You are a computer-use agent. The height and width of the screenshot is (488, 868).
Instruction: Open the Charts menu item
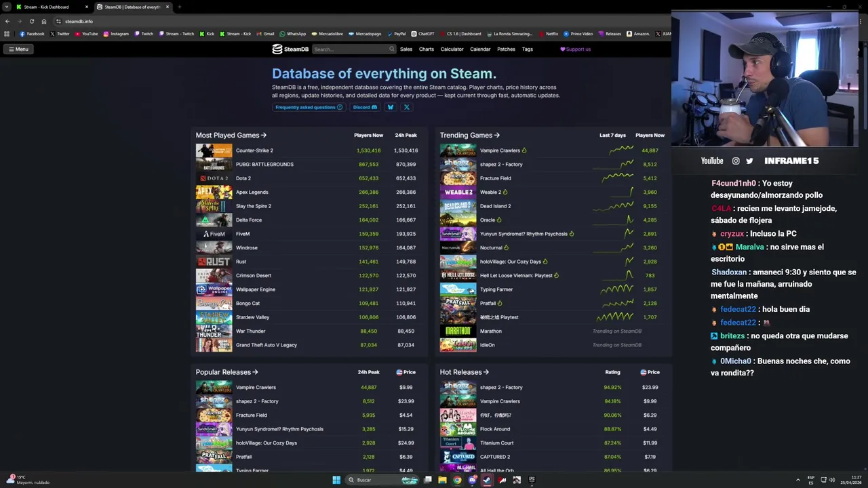[x=427, y=49]
